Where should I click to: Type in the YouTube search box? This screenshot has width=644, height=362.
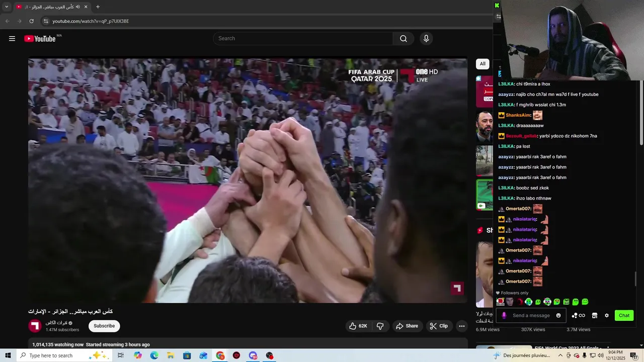tap(303, 39)
